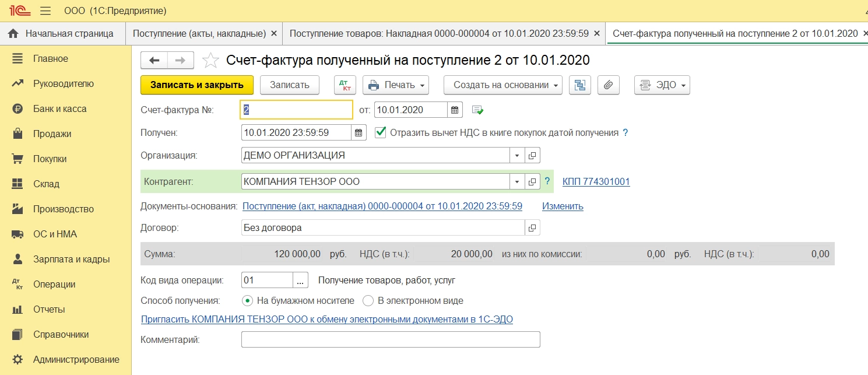The height and width of the screenshot is (375, 868).
Task: Click the Договор field Без договора
Action: 383,227
